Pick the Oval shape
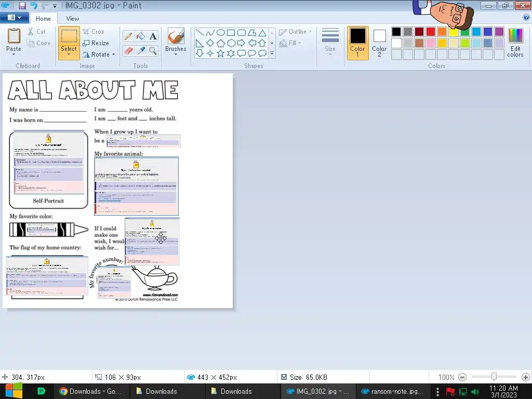 [220, 33]
